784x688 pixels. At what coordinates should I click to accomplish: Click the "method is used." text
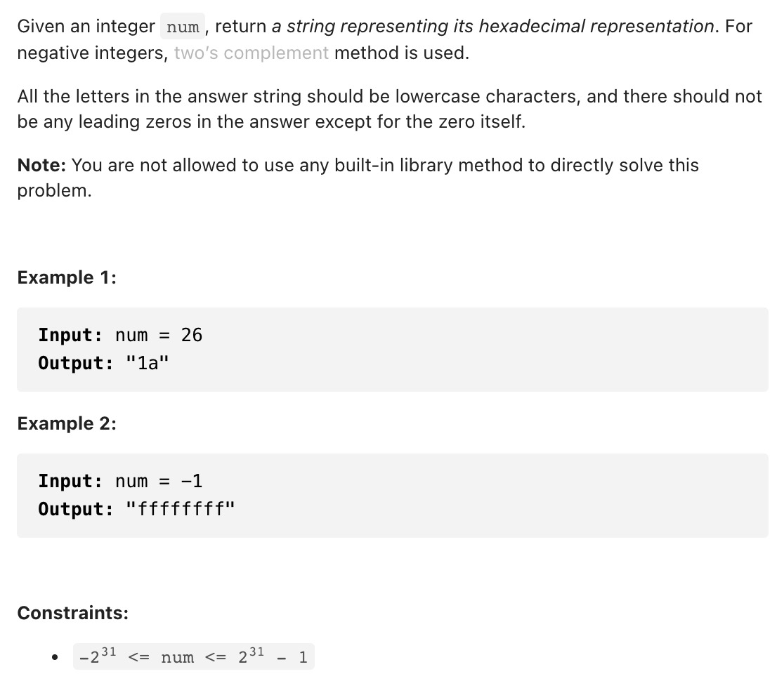click(402, 53)
